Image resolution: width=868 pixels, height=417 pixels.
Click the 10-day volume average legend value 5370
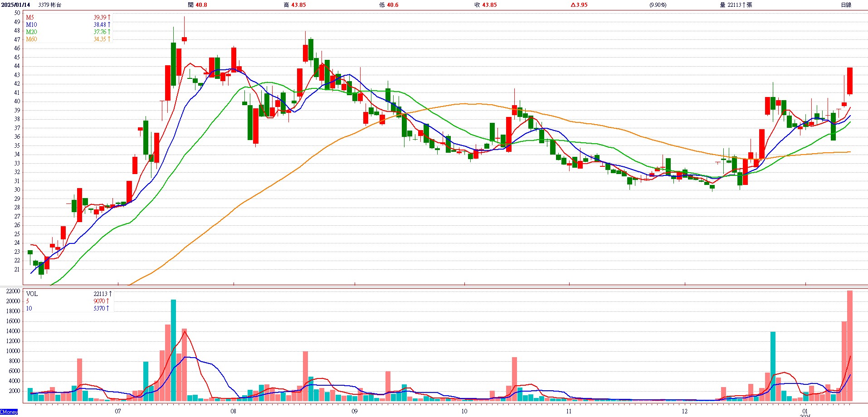99,308
